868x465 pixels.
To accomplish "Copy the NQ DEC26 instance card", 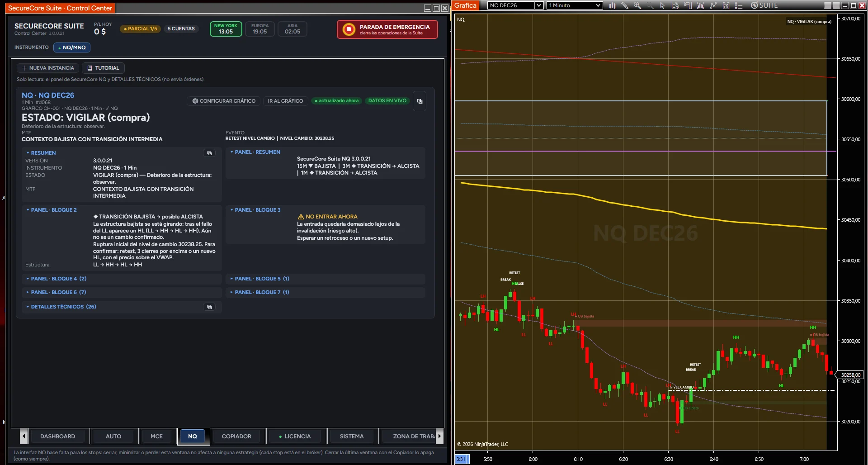I will [420, 101].
